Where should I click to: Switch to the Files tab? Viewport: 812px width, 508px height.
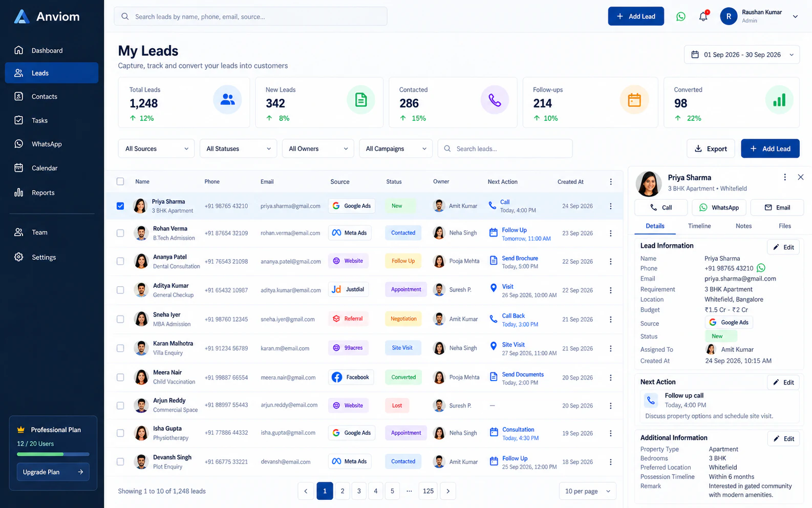coord(785,226)
